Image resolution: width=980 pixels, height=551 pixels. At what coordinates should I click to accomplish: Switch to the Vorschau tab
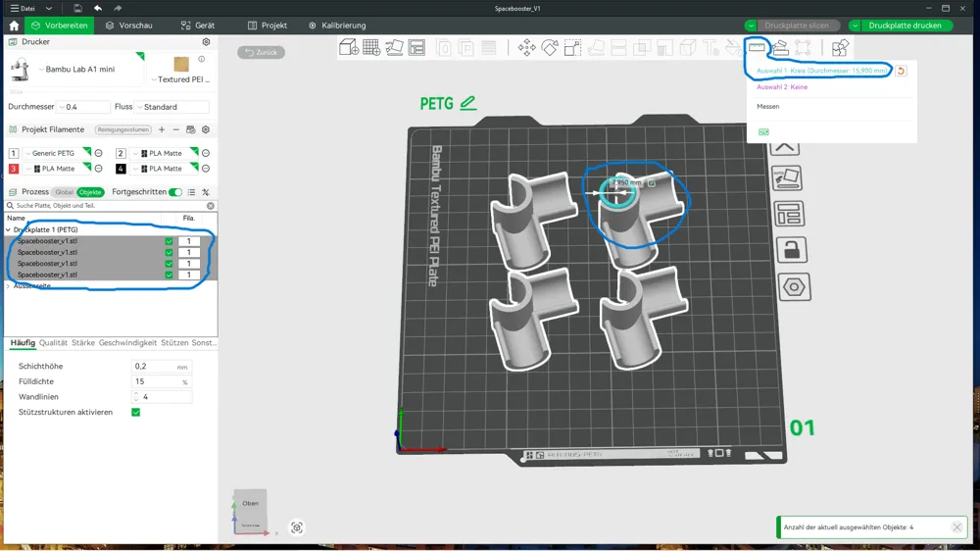[x=128, y=25]
